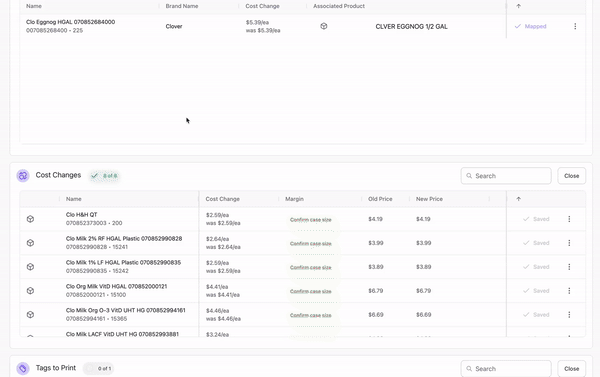Click $6.69 old price for Clo Milk Org O-3
This screenshot has width=600, height=377.
click(x=375, y=315)
